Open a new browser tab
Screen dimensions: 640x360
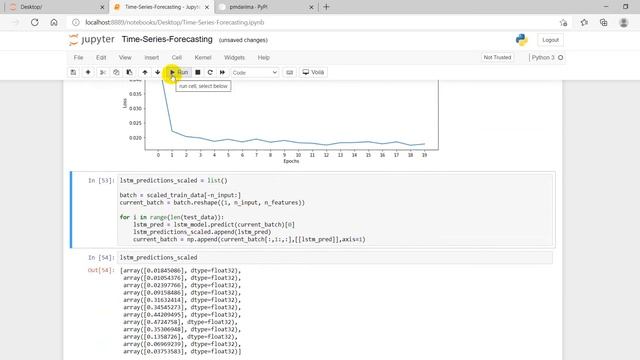(x=326, y=7)
